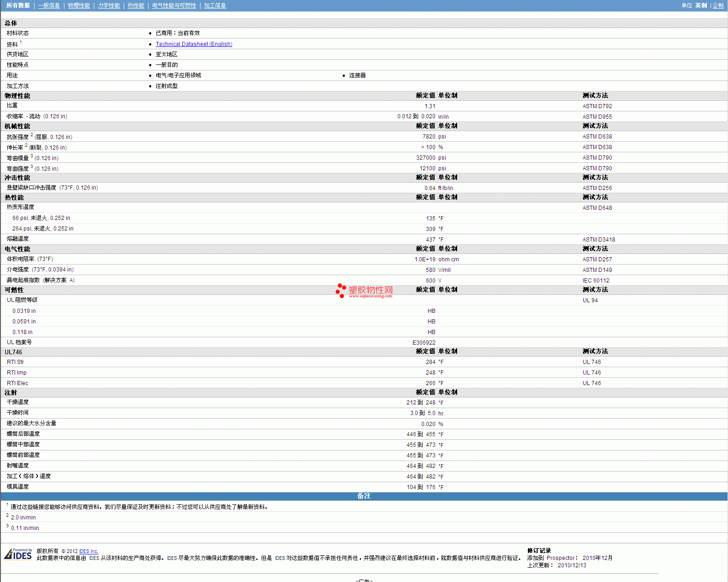728x582 pixels.
Task: Click the IDES Inc. copyright link
Action: [88, 551]
